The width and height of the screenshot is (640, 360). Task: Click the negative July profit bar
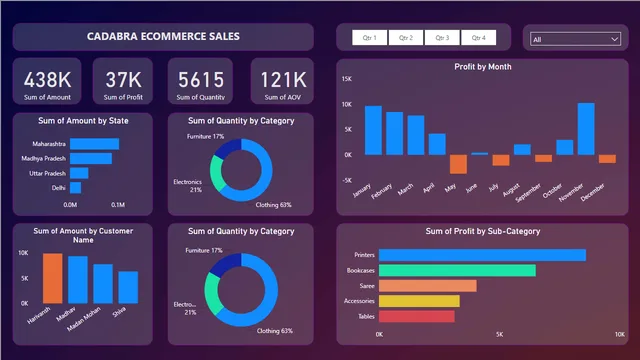(x=501, y=160)
